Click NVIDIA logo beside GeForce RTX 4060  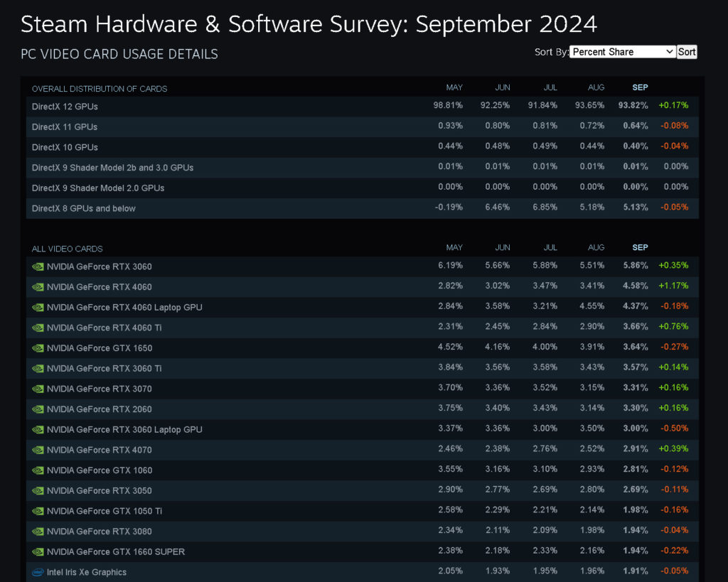(38, 287)
